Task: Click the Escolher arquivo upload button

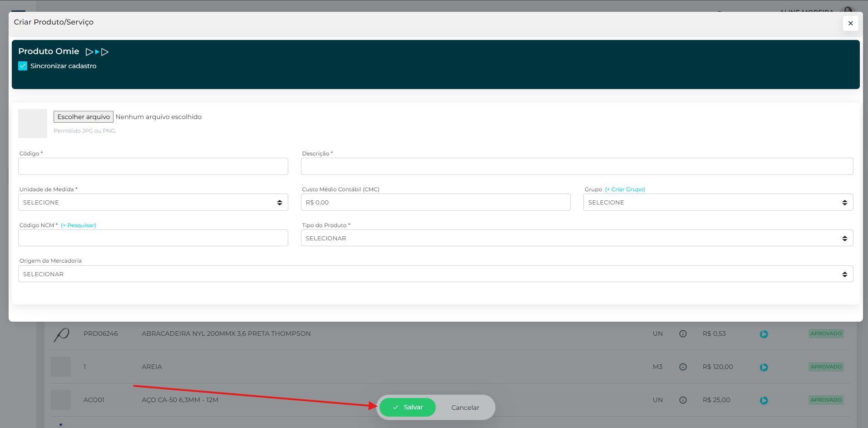Action: click(x=84, y=117)
